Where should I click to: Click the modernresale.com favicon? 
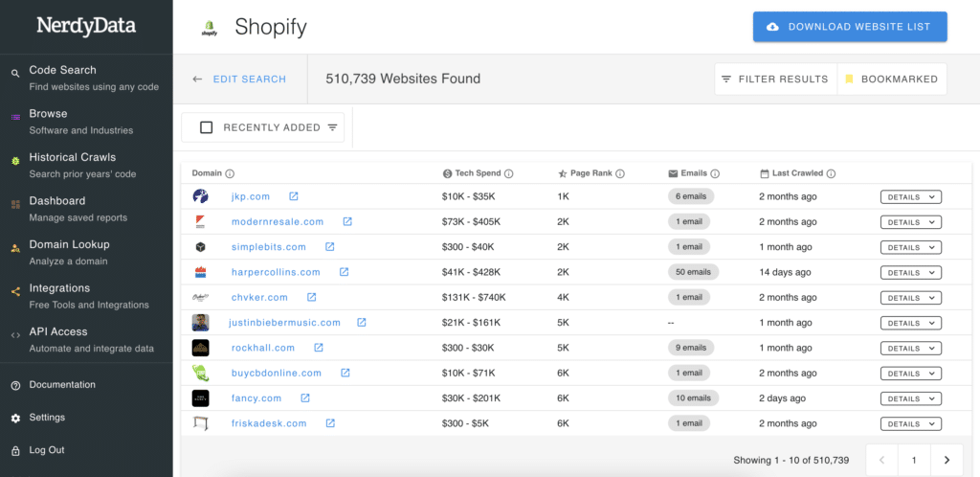click(200, 221)
